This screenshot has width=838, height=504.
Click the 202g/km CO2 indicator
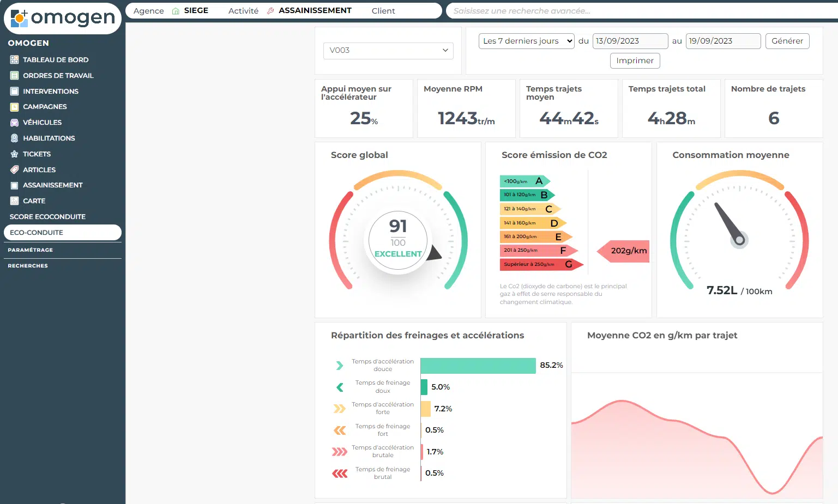(623, 251)
